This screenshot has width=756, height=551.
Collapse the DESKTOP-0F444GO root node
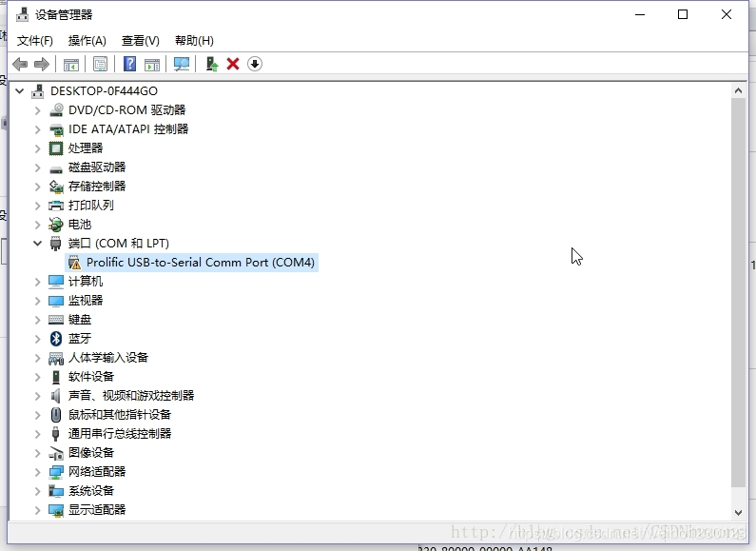click(x=20, y=90)
